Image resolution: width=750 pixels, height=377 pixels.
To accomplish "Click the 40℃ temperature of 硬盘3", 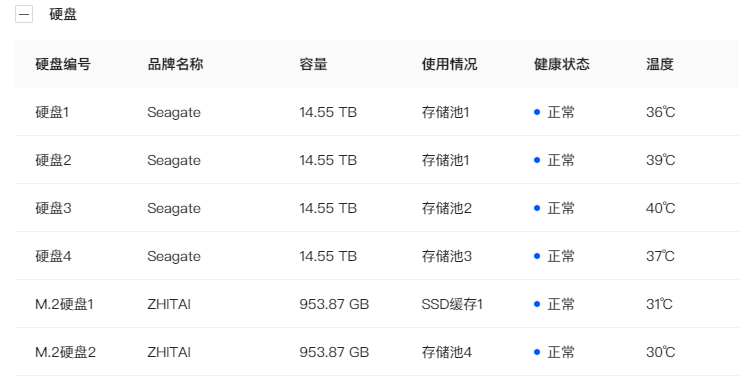I will click(661, 208).
